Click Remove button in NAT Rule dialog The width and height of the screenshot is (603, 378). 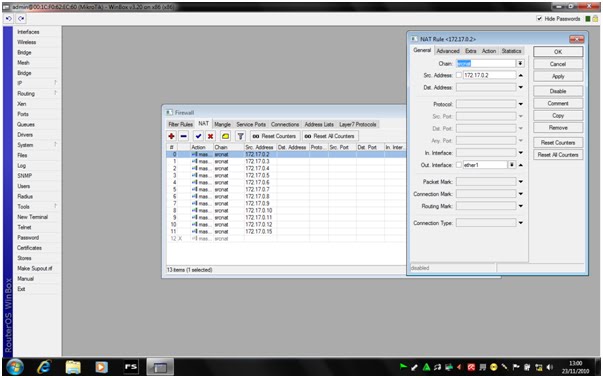coord(558,128)
